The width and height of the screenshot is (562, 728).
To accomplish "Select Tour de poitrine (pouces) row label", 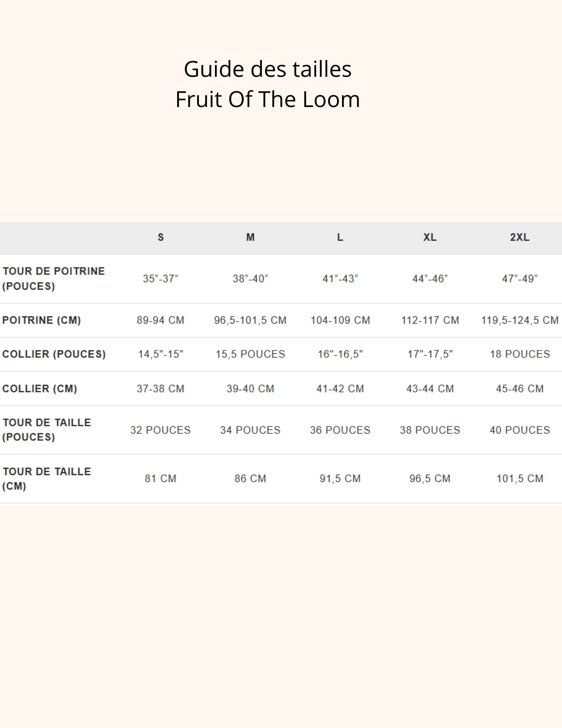I will tap(53, 278).
